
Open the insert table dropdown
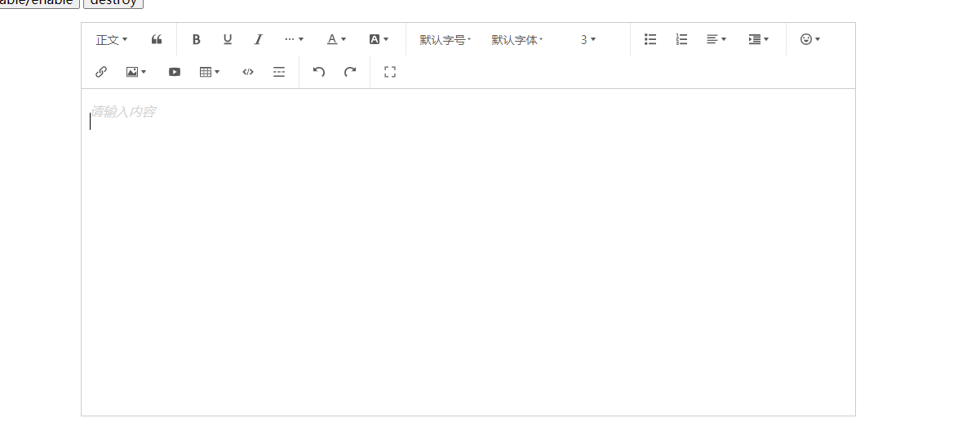click(x=210, y=72)
